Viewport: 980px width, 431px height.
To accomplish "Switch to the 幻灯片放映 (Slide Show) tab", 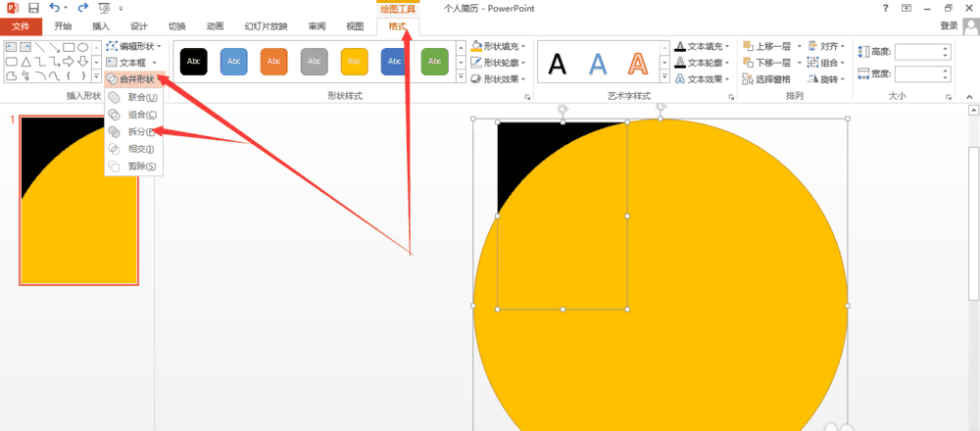I will [x=267, y=26].
